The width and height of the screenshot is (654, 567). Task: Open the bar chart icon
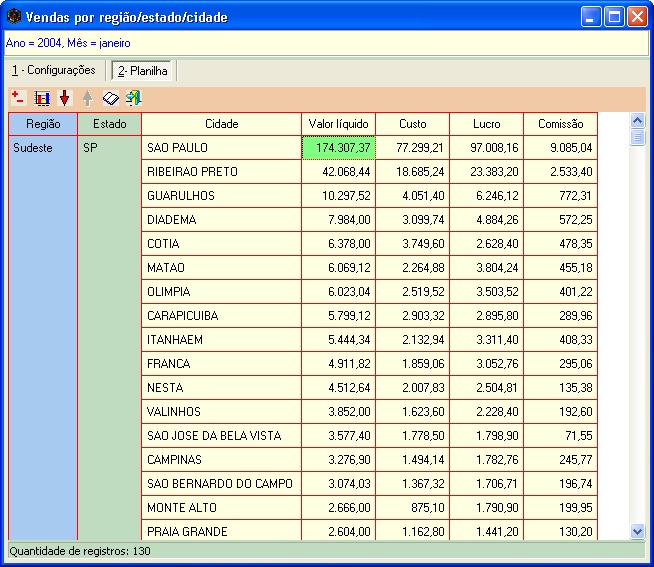tap(42, 98)
